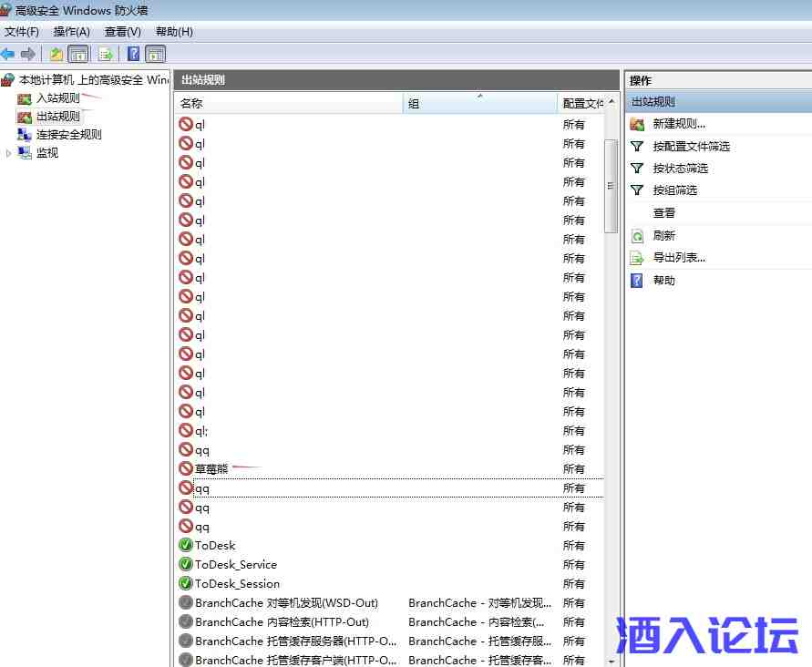Open the 查看 submenu in actions pane
812x667 pixels.
pos(663,213)
